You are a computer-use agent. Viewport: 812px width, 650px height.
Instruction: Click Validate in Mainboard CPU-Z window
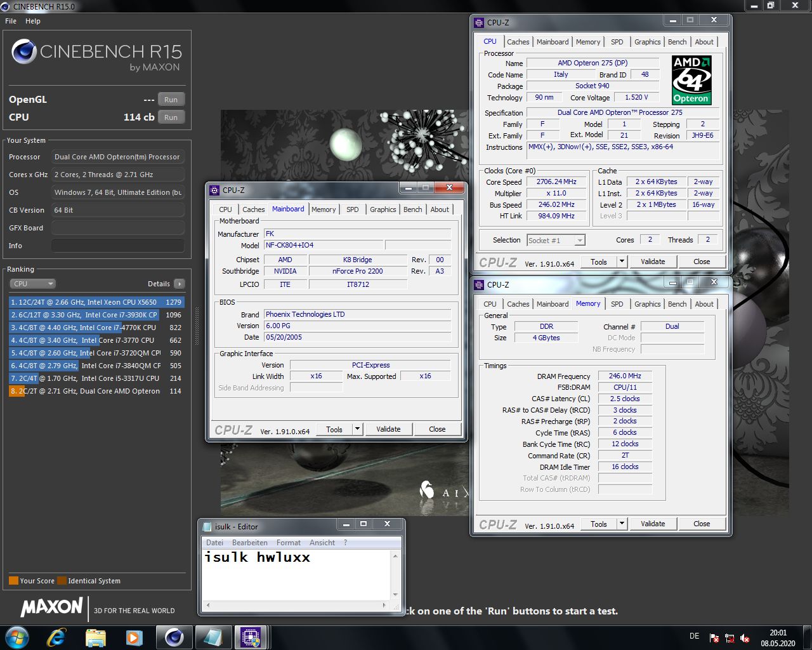[x=388, y=429]
